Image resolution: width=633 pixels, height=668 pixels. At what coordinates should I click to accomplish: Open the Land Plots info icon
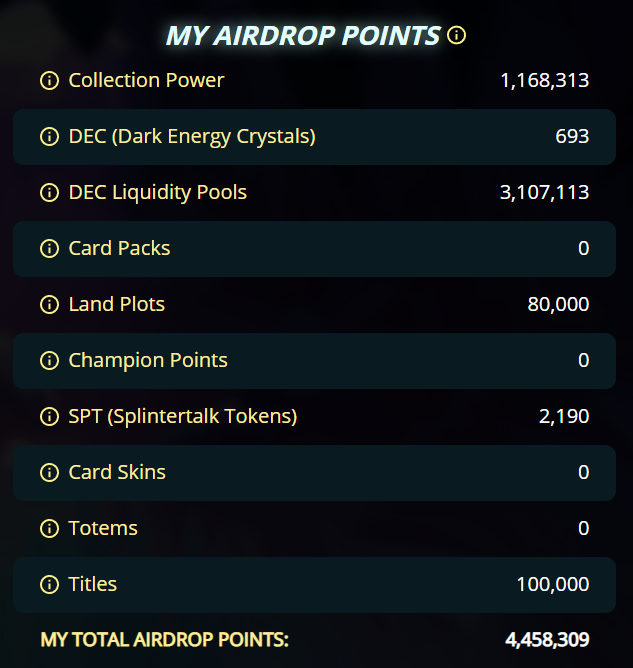pos(49,304)
